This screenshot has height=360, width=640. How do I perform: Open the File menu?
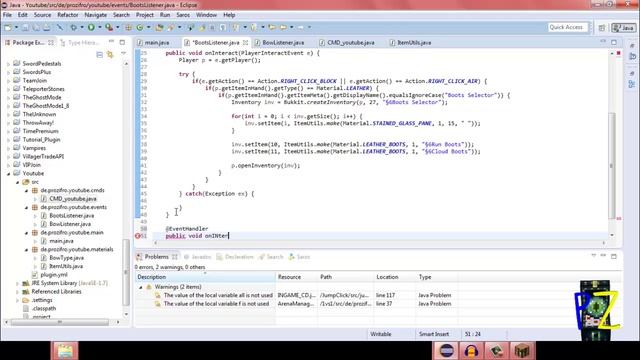[x=7, y=15]
